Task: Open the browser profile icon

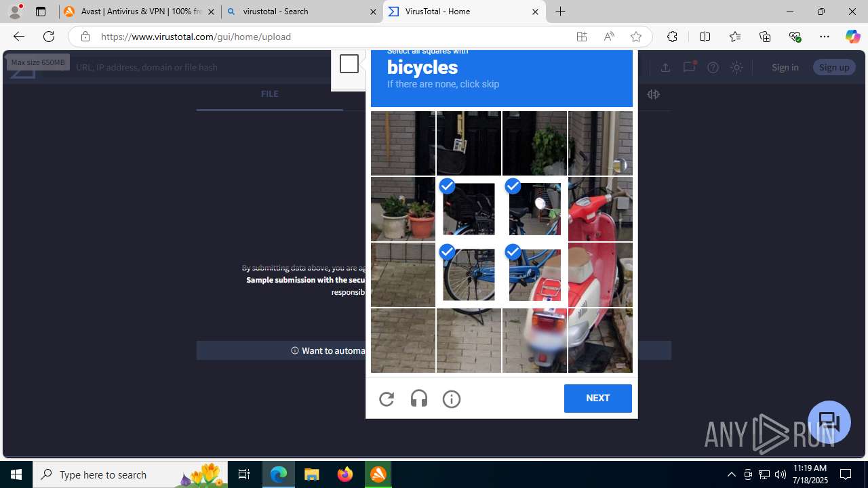Action: [x=15, y=12]
